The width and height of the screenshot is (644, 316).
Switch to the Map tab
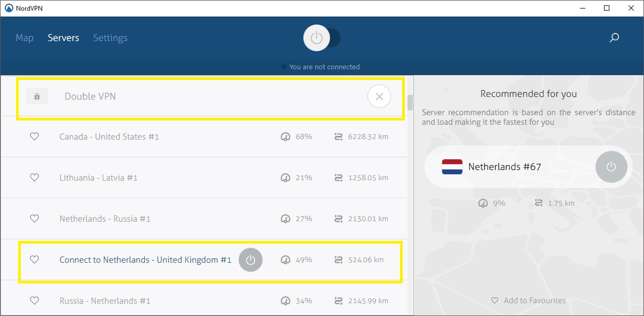(25, 38)
